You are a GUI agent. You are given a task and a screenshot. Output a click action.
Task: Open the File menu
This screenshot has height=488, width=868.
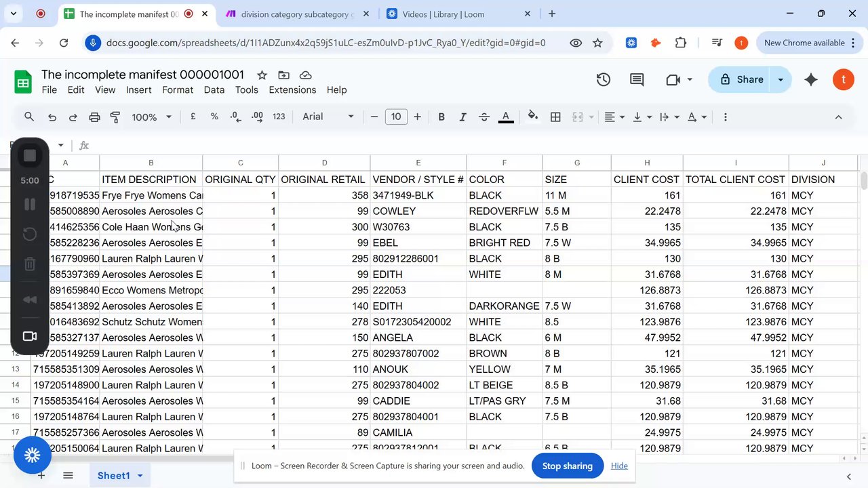(x=50, y=89)
